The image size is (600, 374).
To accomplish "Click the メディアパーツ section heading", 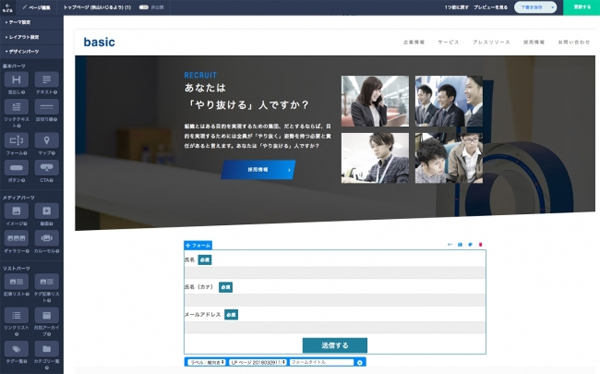I will [19, 198].
